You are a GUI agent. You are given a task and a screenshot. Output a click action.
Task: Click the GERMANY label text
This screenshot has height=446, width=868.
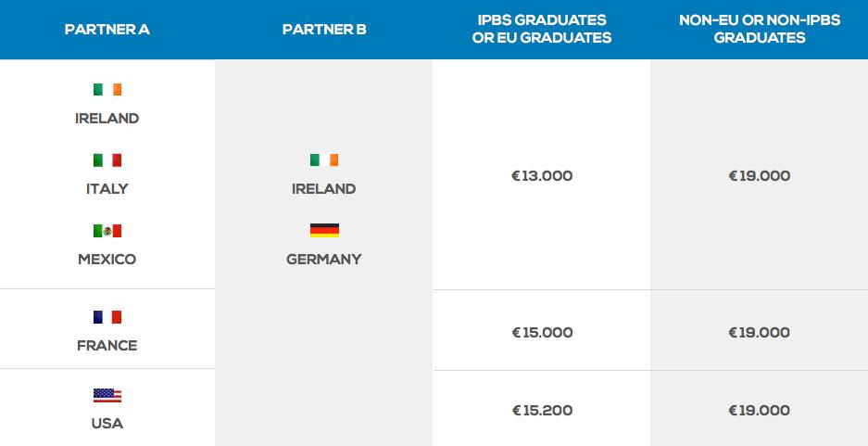coord(324,260)
